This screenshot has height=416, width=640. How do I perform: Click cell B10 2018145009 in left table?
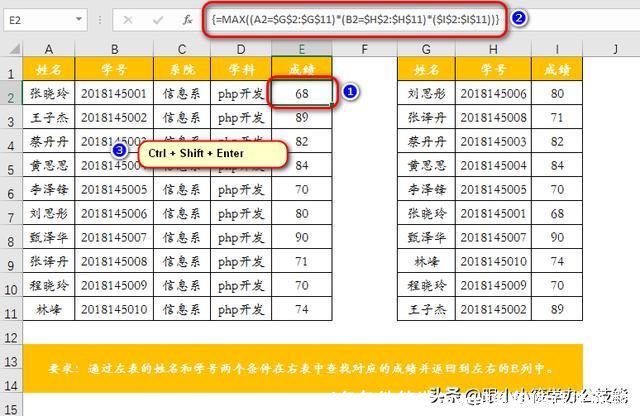(114, 285)
